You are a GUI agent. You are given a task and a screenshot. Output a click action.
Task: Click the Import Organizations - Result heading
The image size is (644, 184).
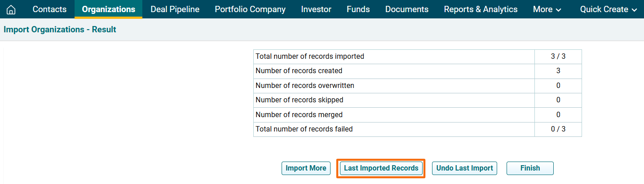pos(60,30)
